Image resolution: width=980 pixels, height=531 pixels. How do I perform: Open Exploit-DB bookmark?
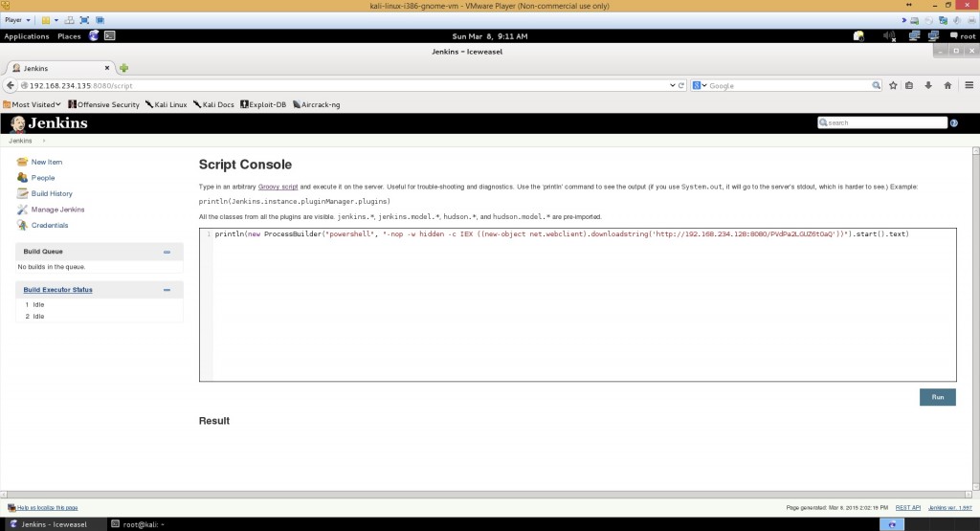coord(263,104)
